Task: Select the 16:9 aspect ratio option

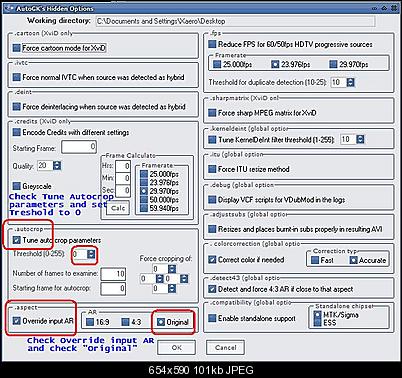Action: tap(90, 322)
